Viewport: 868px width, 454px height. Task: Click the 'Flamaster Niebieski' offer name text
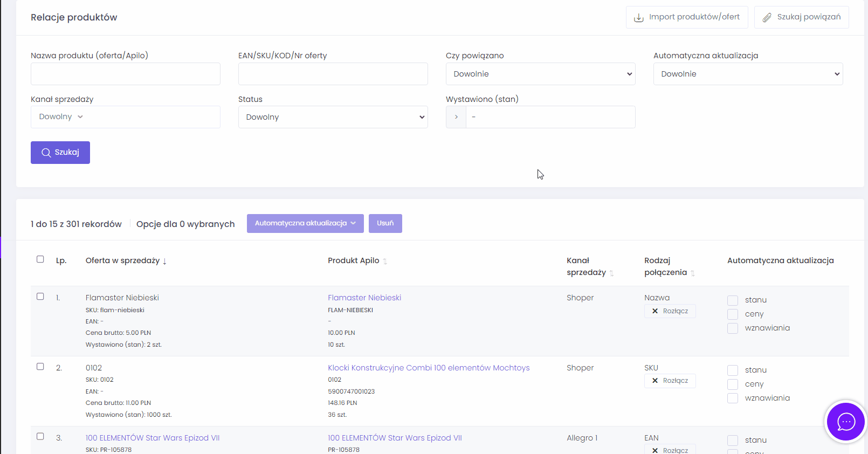122,298
